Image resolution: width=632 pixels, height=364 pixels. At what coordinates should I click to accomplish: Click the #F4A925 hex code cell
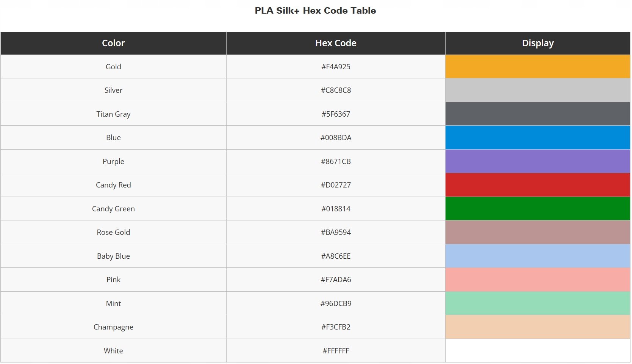pyautogui.click(x=336, y=67)
